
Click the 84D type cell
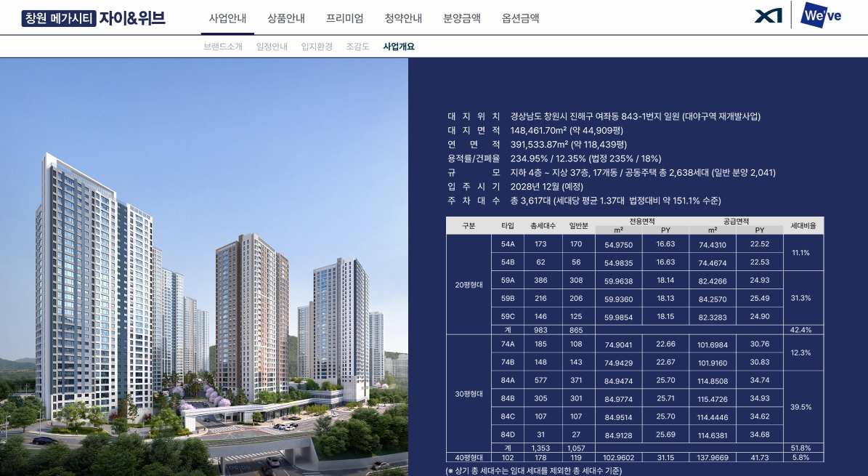pos(508,435)
